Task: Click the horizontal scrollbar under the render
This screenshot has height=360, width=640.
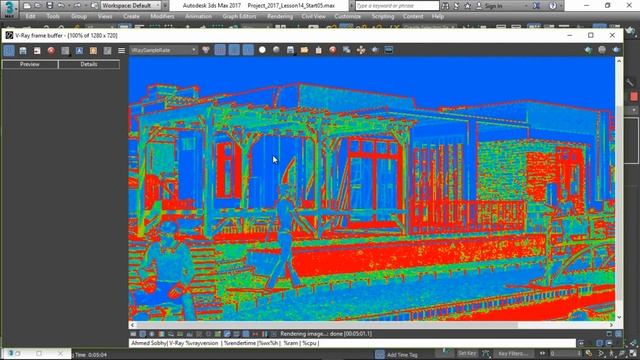Action: pos(327,325)
